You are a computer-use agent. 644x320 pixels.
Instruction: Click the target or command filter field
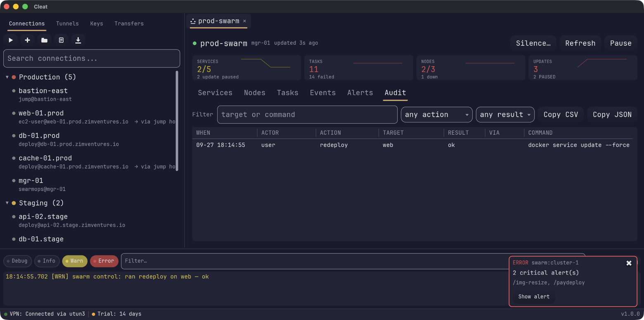(x=307, y=115)
